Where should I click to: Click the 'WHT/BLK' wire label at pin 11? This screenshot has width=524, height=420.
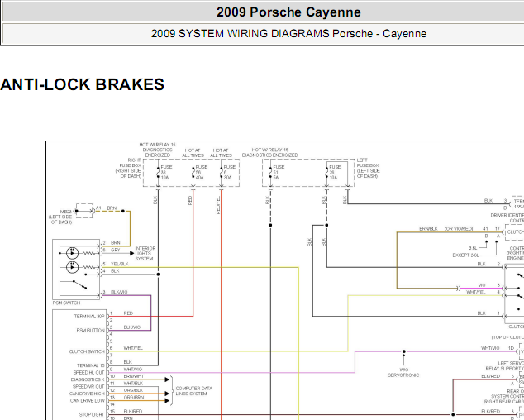pos(133,384)
